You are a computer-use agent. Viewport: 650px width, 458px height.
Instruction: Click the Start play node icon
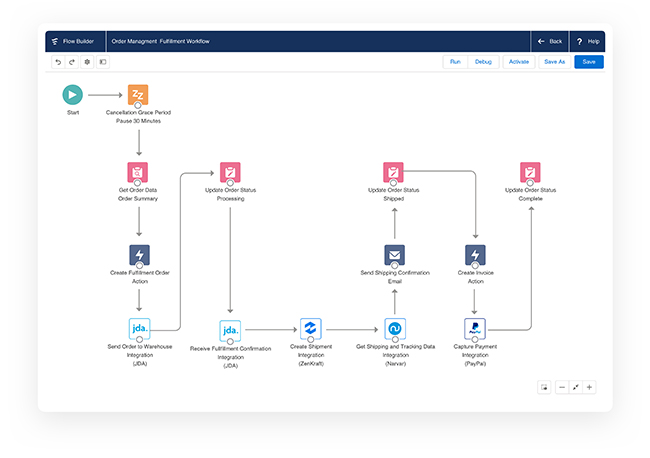(72, 95)
